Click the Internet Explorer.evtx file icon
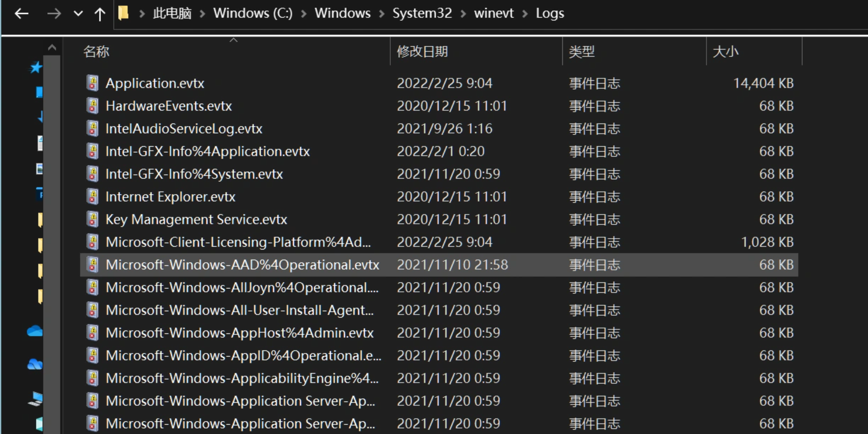 93,197
